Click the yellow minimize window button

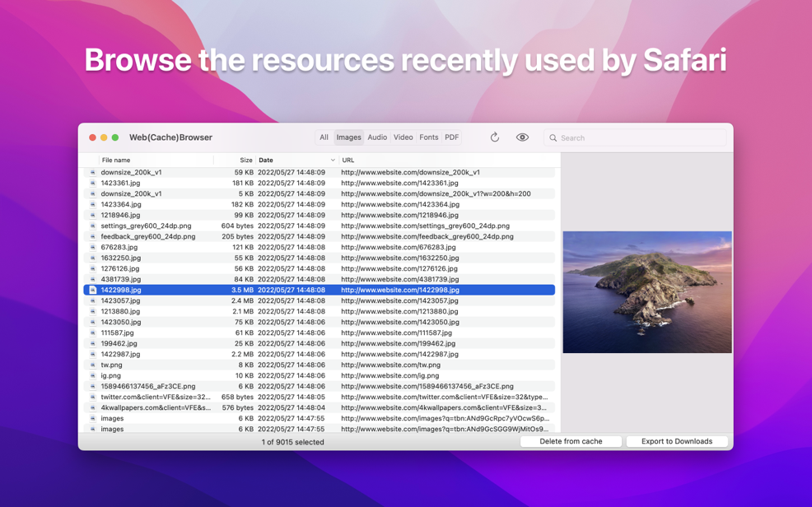pyautogui.click(x=104, y=137)
